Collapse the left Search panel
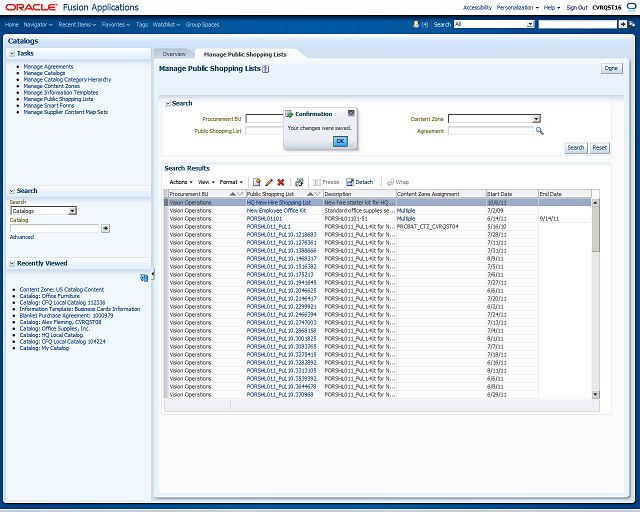 coord(12,191)
